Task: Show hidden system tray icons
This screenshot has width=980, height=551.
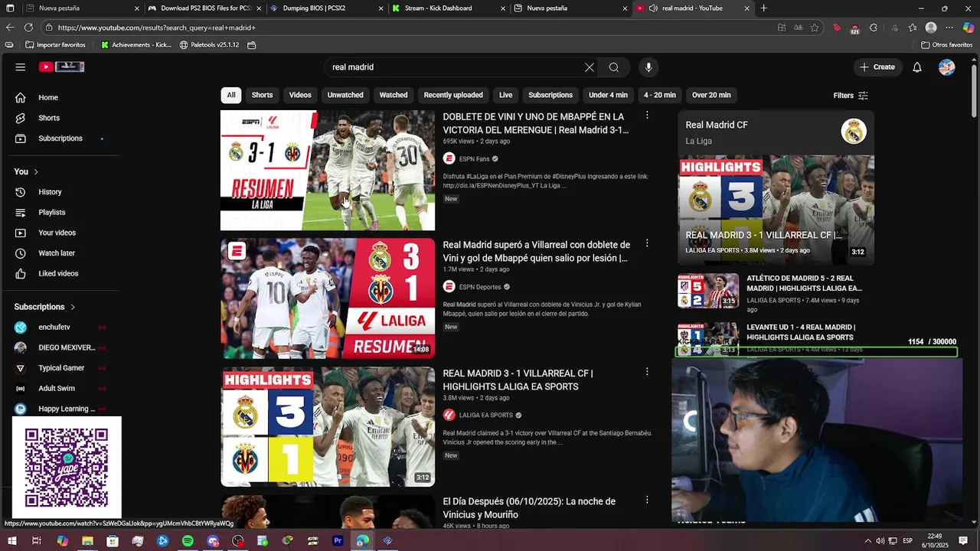Action: [868, 541]
